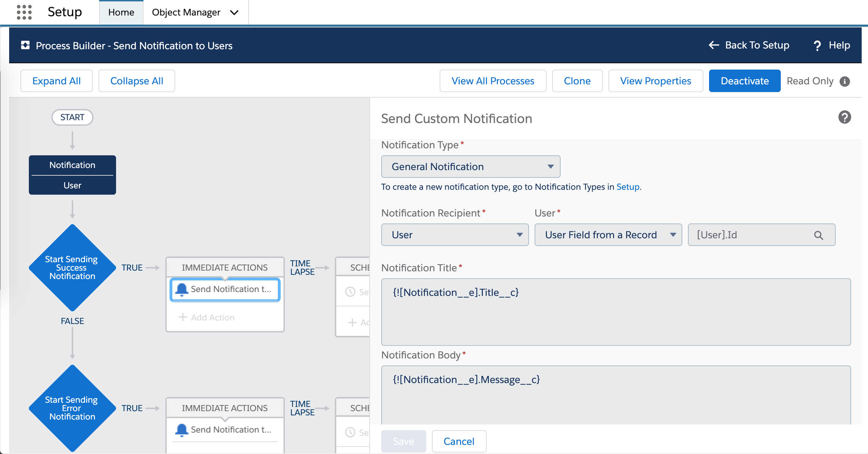
Task: Click the Cancel button
Action: 459,441
